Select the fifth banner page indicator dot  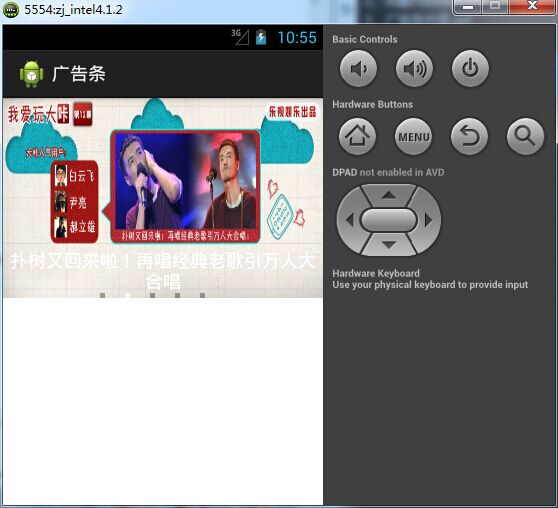click(202, 295)
